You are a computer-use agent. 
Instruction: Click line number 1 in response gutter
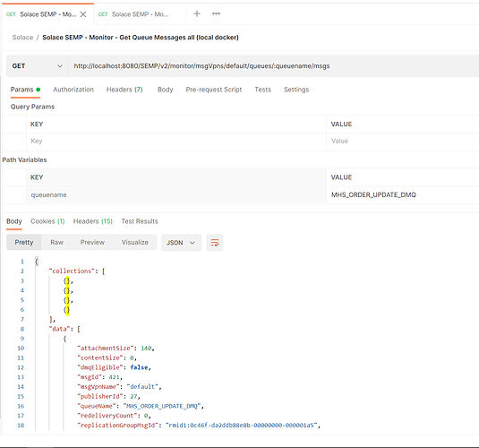point(22,262)
